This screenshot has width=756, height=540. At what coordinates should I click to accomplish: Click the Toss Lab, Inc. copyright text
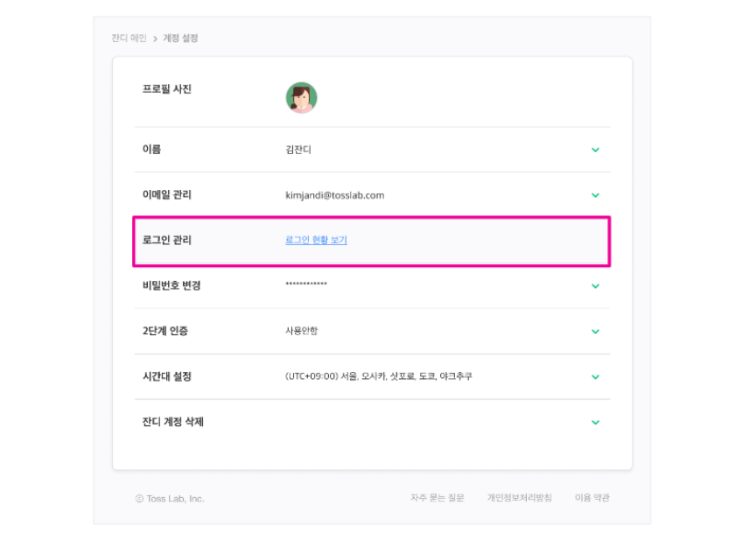[x=170, y=499]
